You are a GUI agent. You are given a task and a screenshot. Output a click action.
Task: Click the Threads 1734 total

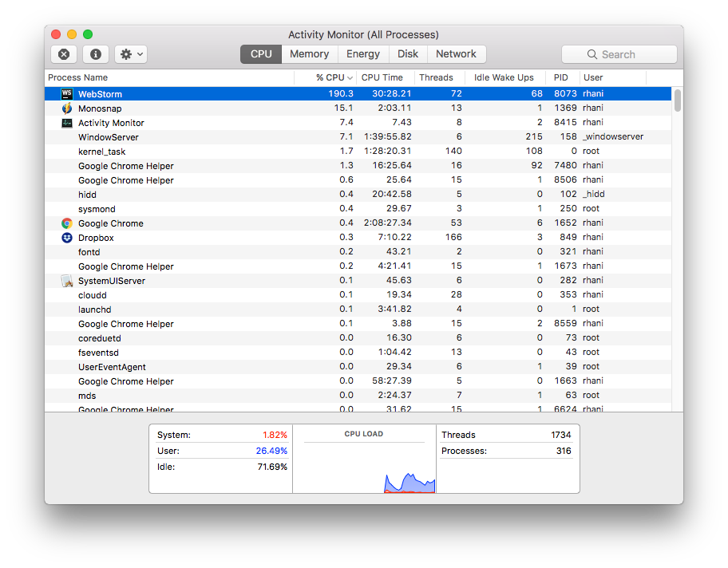coord(561,435)
